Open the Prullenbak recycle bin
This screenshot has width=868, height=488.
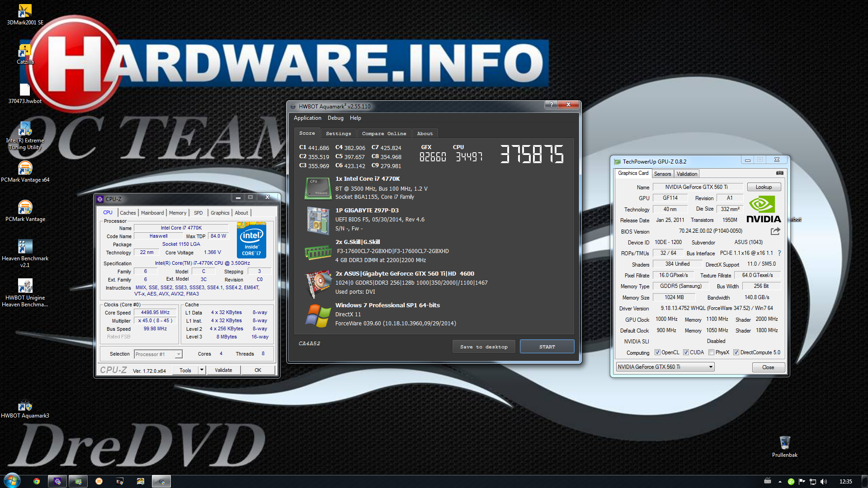click(785, 447)
